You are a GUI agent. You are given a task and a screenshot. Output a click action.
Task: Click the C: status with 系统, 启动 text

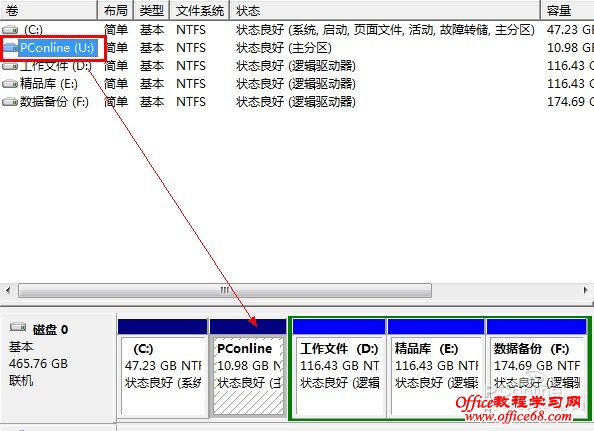[x=385, y=30]
